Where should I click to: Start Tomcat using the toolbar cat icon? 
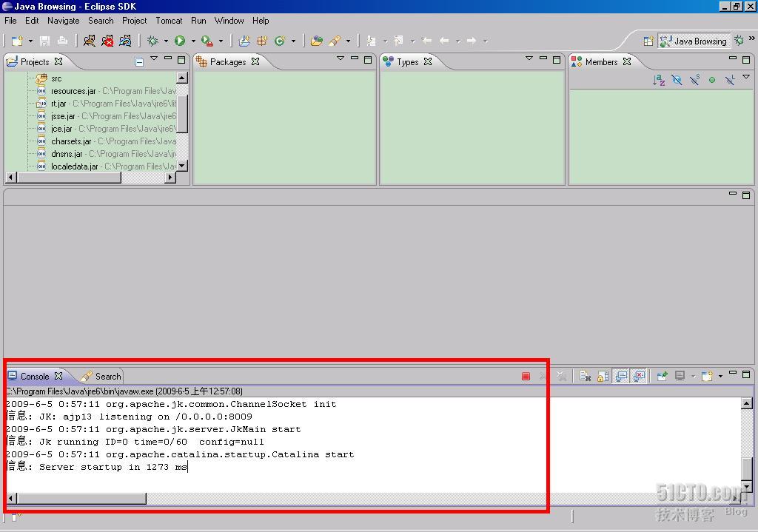coord(90,41)
